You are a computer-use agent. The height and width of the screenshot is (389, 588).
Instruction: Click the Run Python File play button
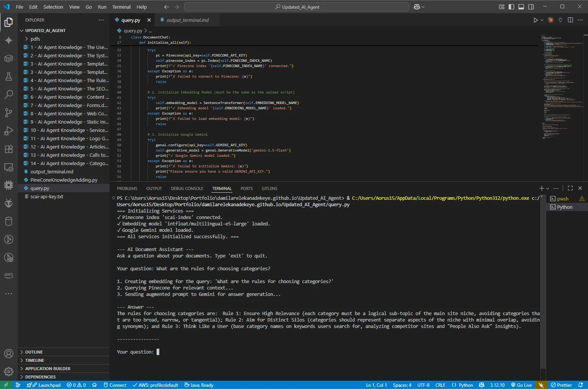[535, 20]
